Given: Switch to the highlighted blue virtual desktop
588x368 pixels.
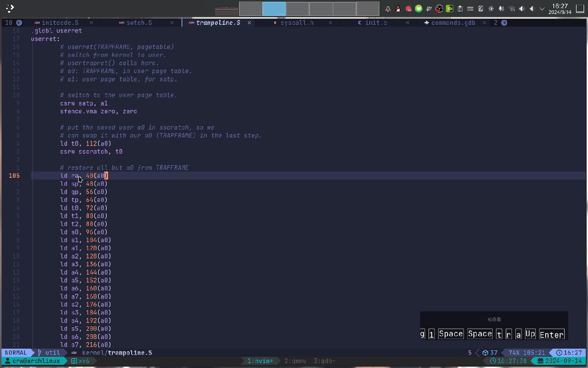Looking at the screenshot, I should click(274, 9).
